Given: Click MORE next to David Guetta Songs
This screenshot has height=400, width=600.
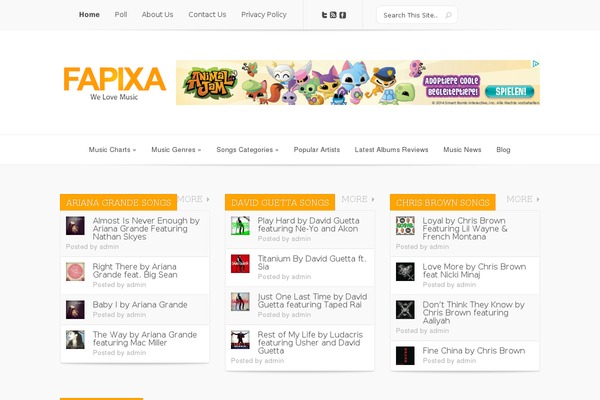Looking at the screenshot, I should [358, 199].
